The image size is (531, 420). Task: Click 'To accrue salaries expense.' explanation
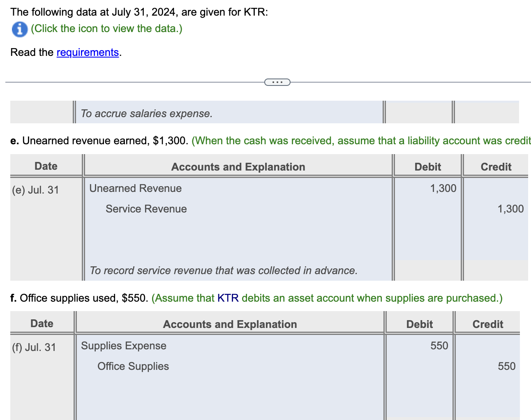point(147,113)
